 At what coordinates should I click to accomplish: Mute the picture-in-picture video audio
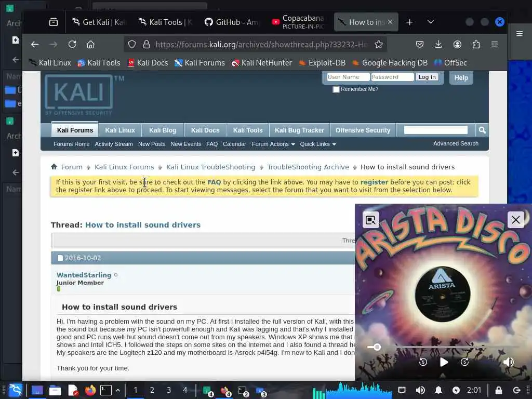click(508, 362)
